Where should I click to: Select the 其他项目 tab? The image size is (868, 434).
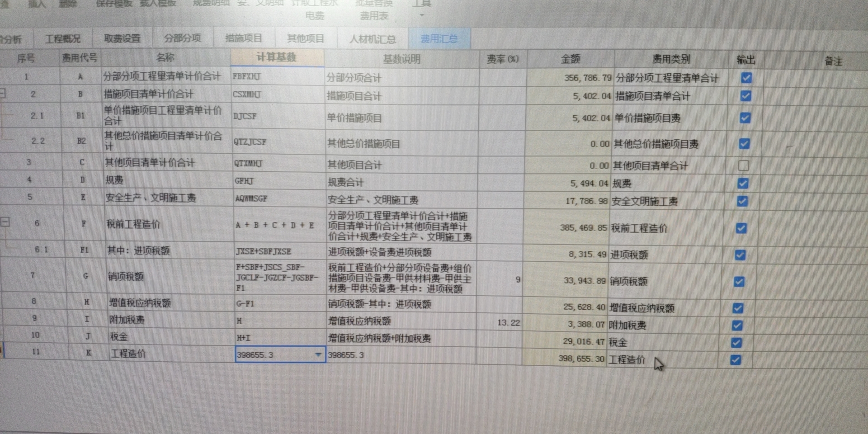(305, 38)
